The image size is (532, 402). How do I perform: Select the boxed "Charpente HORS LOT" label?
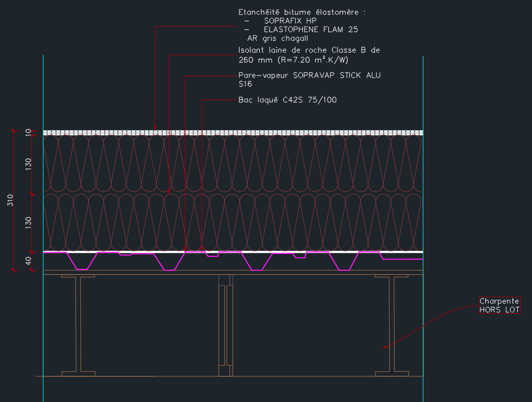tap(499, 306)
